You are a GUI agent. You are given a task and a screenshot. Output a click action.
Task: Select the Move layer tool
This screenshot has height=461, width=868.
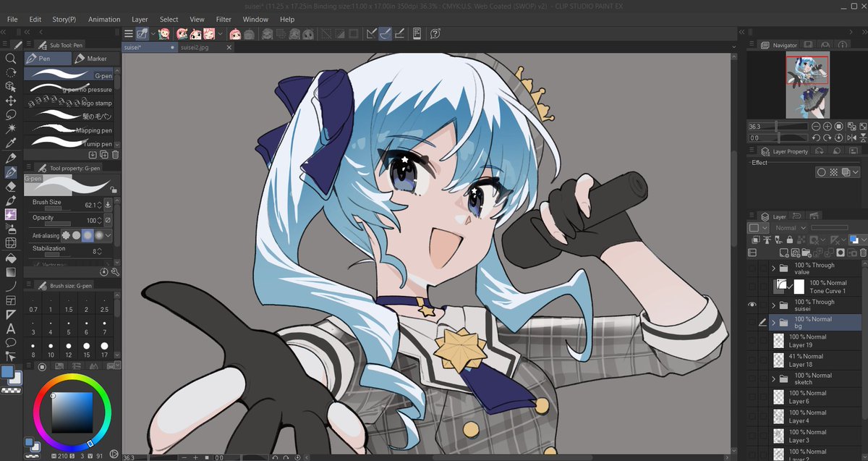click(11, 101)
